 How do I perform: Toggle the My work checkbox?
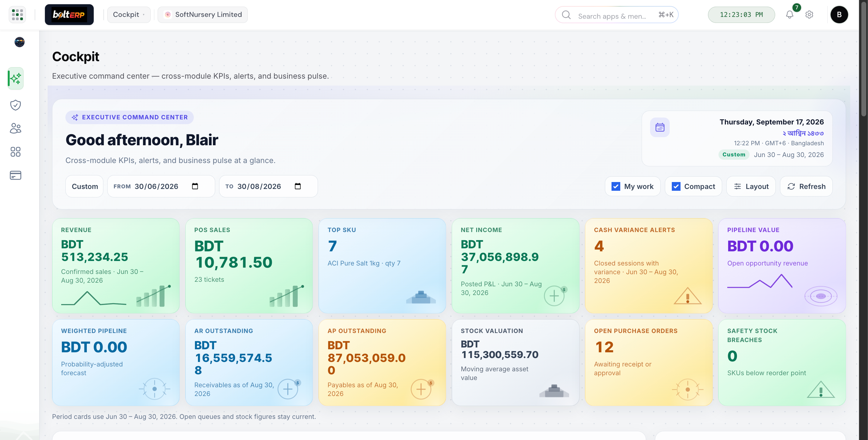click(616, 186)
